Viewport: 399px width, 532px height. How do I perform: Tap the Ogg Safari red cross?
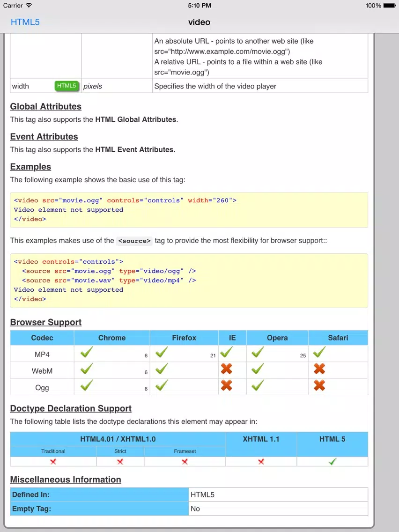coord(319,385)
